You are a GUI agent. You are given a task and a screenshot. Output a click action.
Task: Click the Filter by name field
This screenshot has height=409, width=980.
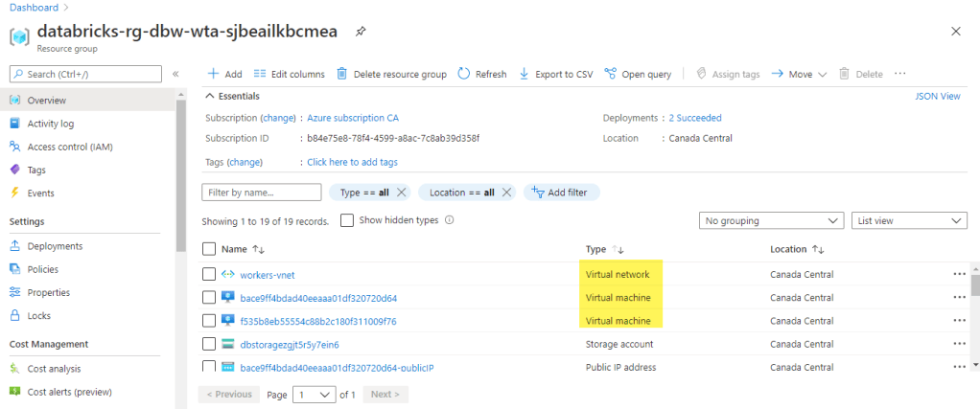[x=261, y=193]
